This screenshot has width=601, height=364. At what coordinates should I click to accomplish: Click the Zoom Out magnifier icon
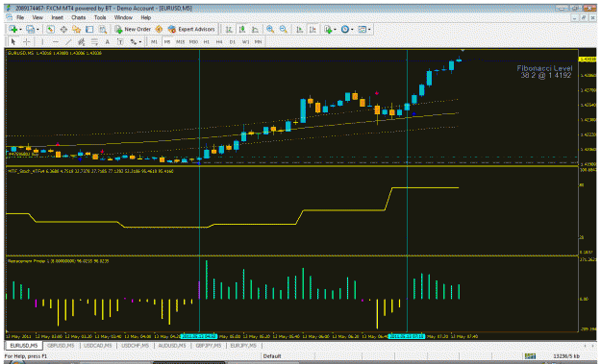284,29
